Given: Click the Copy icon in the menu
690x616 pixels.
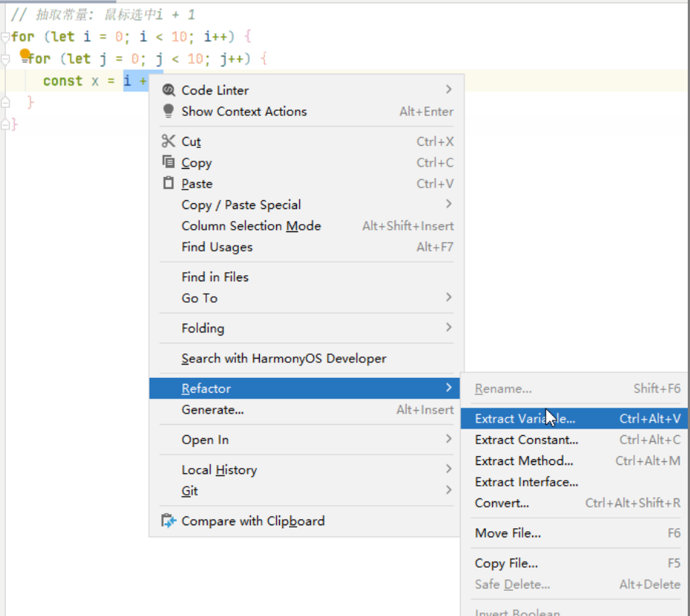Looking at the screenshot, I should tap(168, 161).
